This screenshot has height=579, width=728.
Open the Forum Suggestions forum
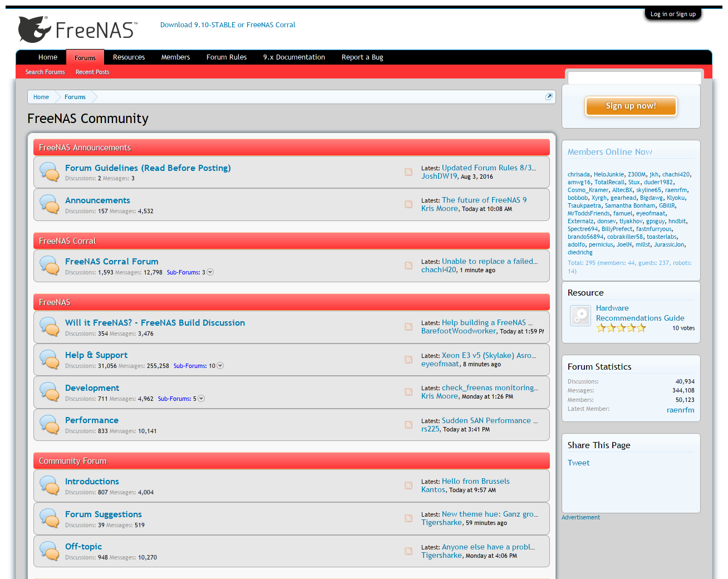104,514
